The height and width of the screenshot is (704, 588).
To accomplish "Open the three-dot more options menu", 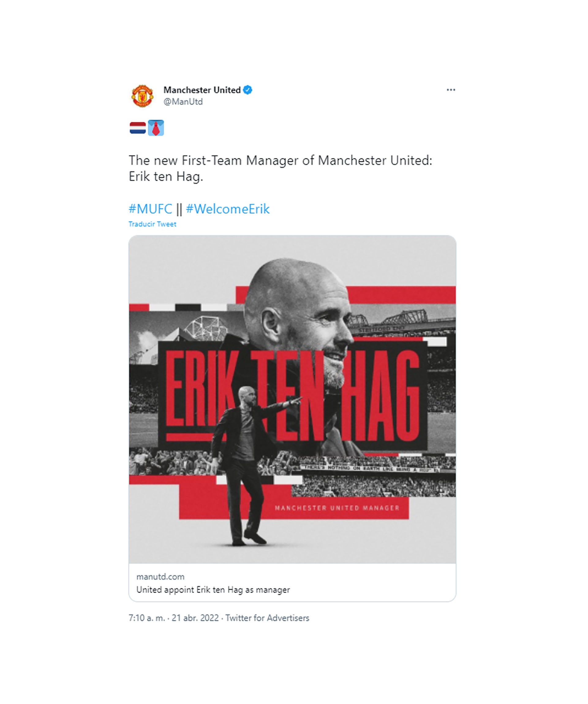I will (450, 90).
